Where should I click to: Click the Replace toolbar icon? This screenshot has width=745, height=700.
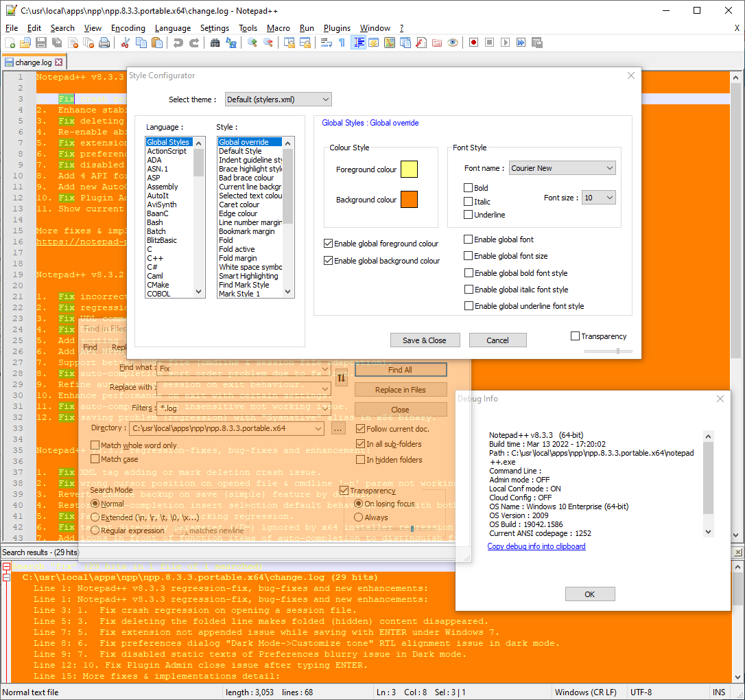point(231,43)
